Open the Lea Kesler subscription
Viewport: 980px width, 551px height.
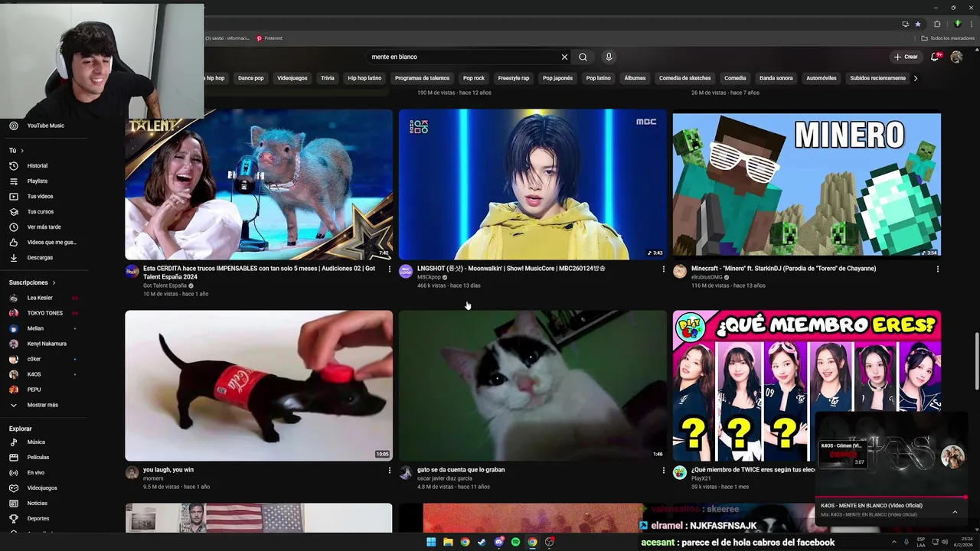(40, 298)
